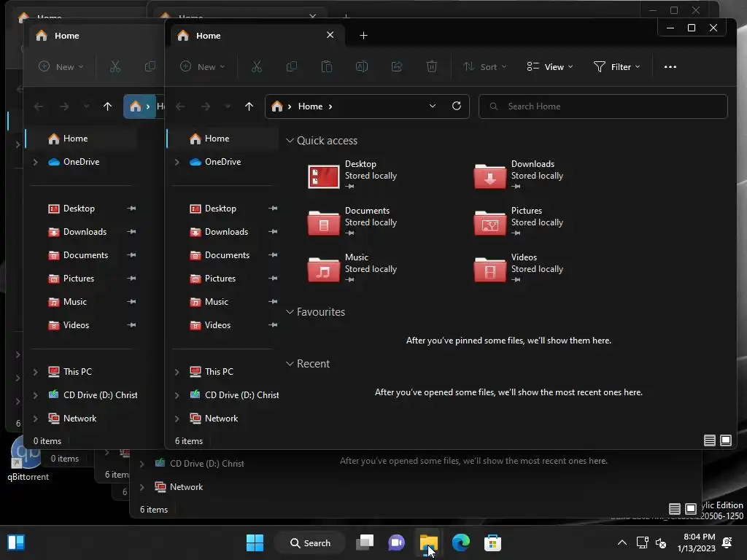Expand Network in front window sidebar

point(177,419)
